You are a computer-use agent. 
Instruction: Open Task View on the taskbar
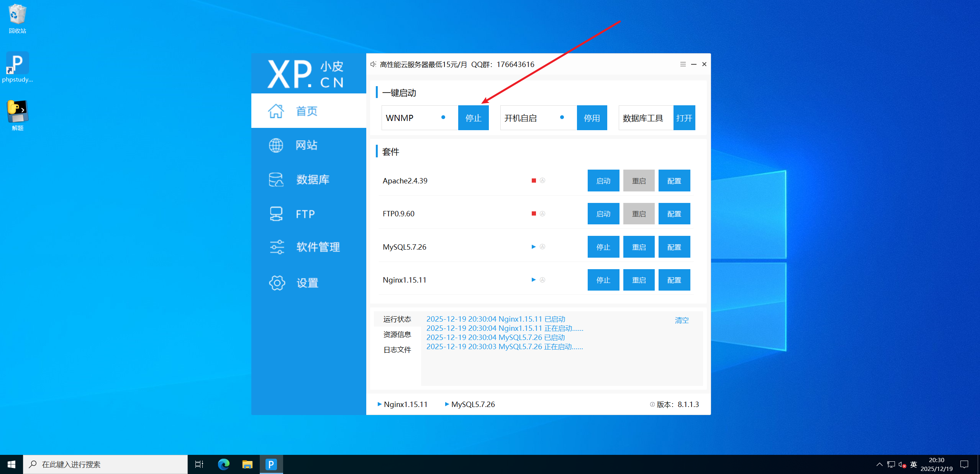pos(199,464)
